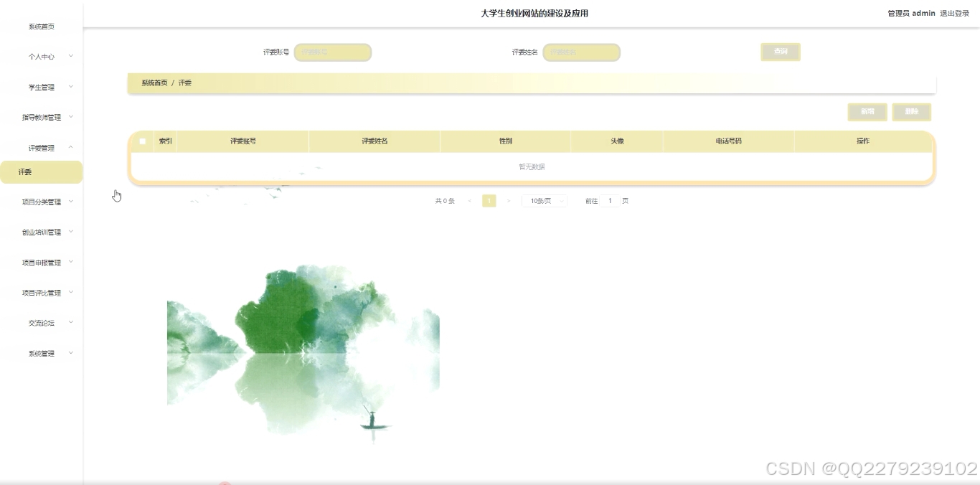The width and height of the screenshot is (980, 485).
Task: Focus the 评委账号 input field
Action: coord(333,52)
